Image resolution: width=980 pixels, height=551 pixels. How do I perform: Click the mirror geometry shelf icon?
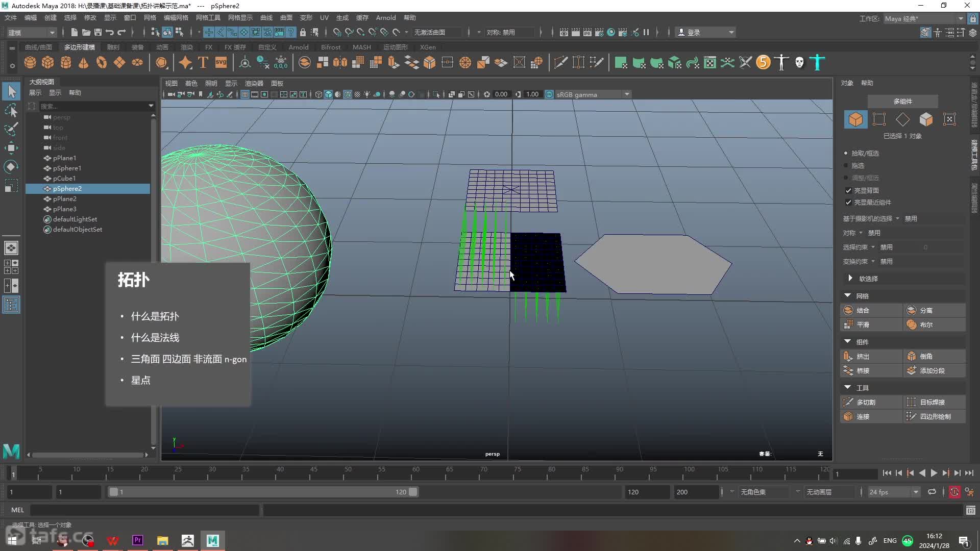click(340, 63)
